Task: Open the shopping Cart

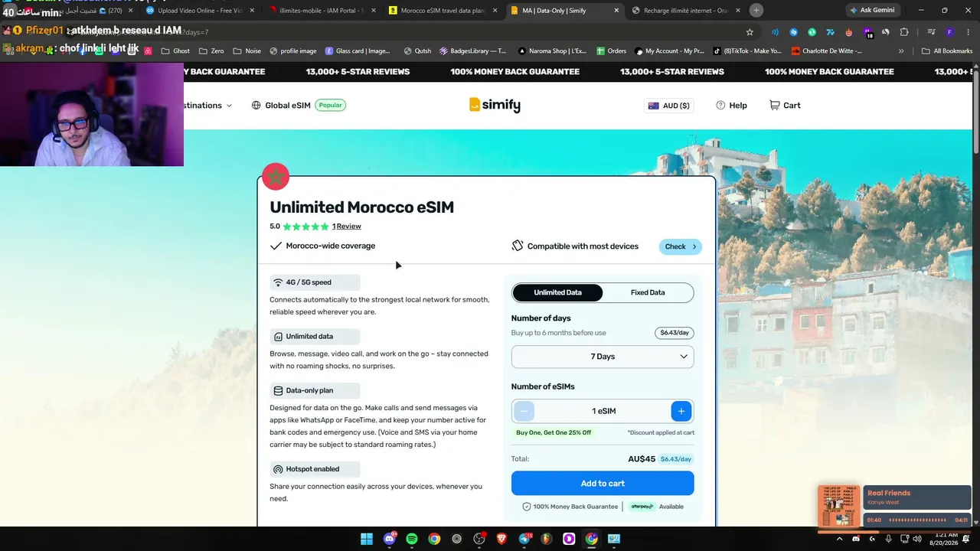Action: point(785,106)
